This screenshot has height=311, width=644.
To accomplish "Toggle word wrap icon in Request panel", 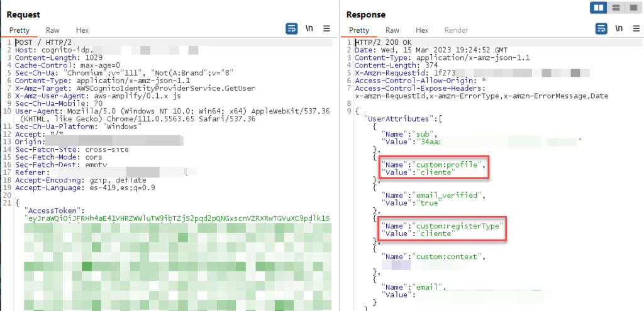I will pyautogui.click(x=292, y=28).
